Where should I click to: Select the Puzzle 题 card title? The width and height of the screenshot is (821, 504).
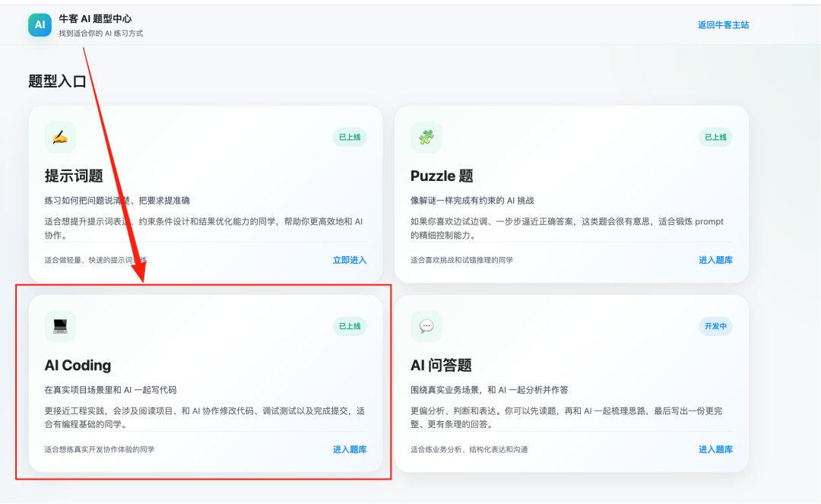[x=442, y=176]
